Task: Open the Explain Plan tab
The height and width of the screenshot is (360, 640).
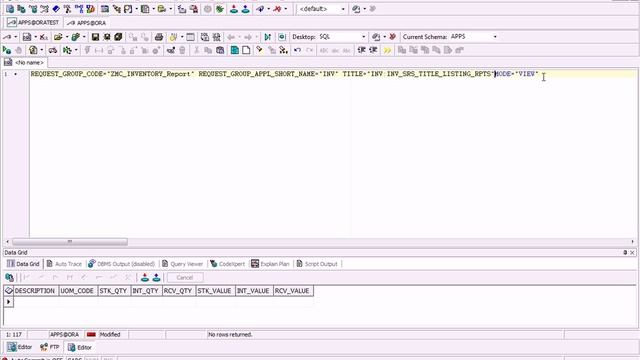Action: click(270, 264)
